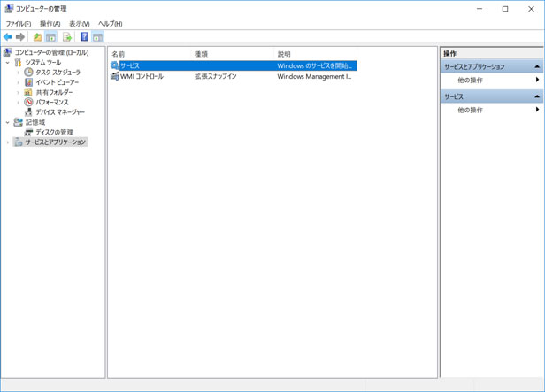This screenshot has height=392, width=545.
Task: Click the Forward arrow toolbar icon
Action: (20, 37)
